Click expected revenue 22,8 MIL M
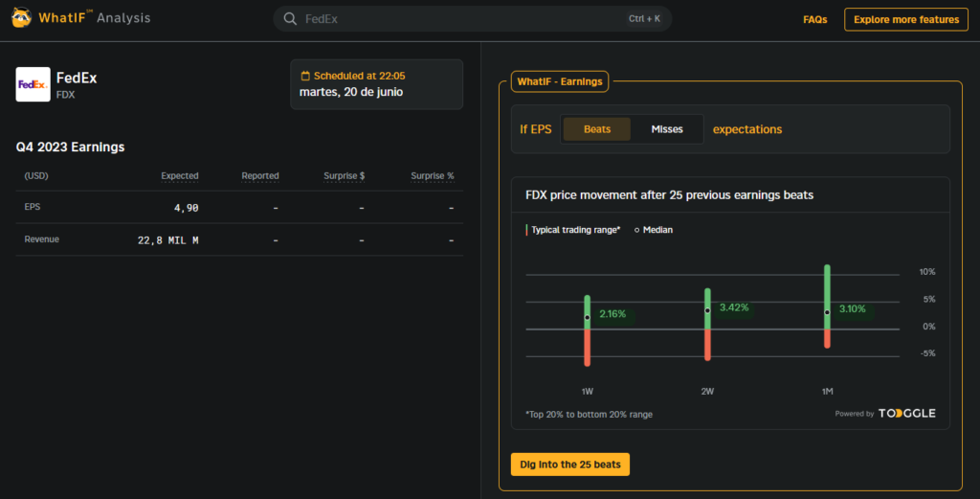 pyautogui.click(x=168, y=240)
